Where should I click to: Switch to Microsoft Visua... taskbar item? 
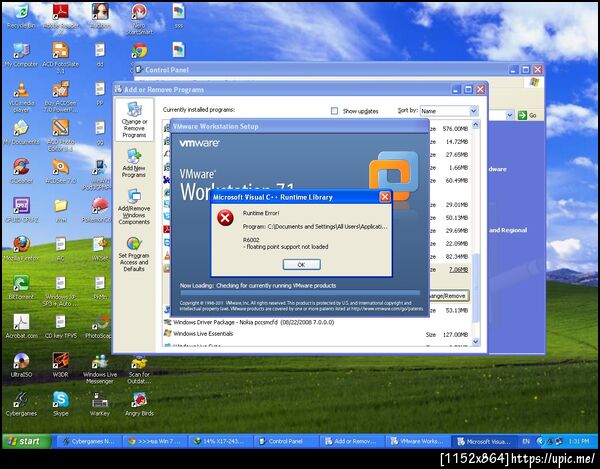pyautogui.click(x=484, y=441)
